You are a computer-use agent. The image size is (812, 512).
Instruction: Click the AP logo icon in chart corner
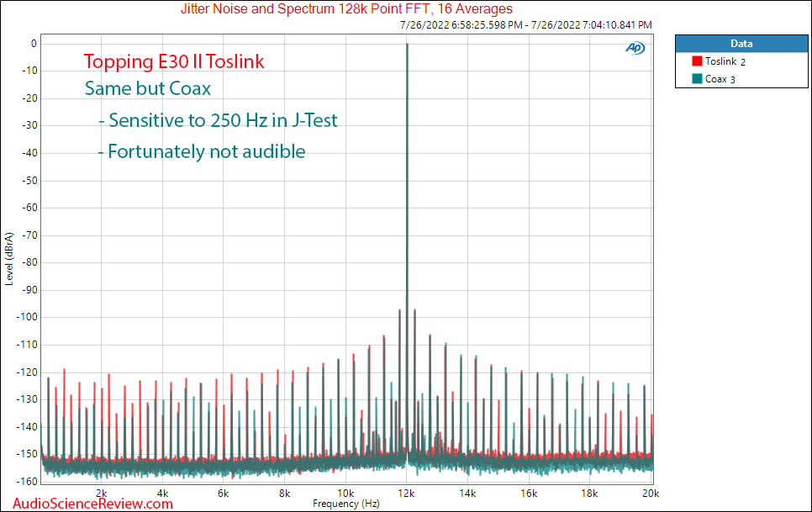click(x=635, y=48)
